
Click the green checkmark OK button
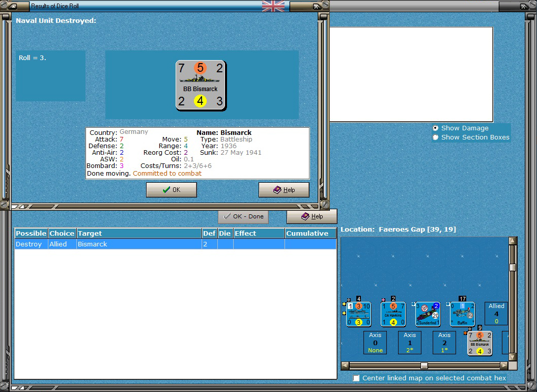click(171, 190)
